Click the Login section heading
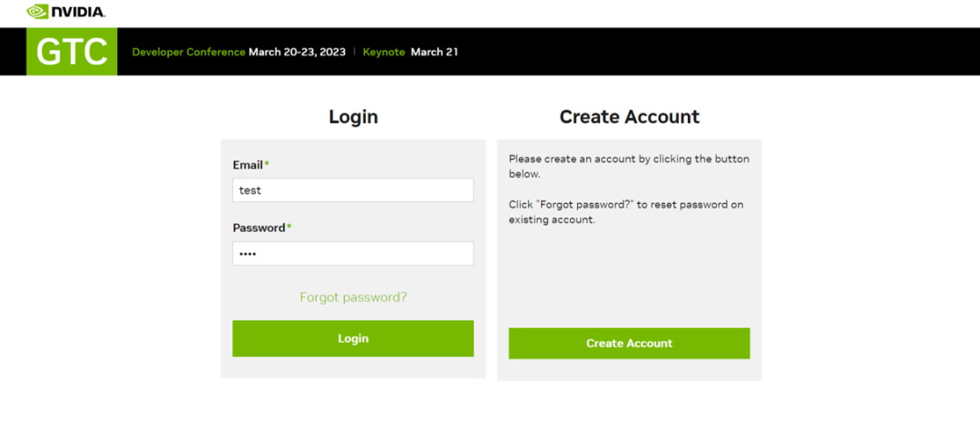 [353, 117]
